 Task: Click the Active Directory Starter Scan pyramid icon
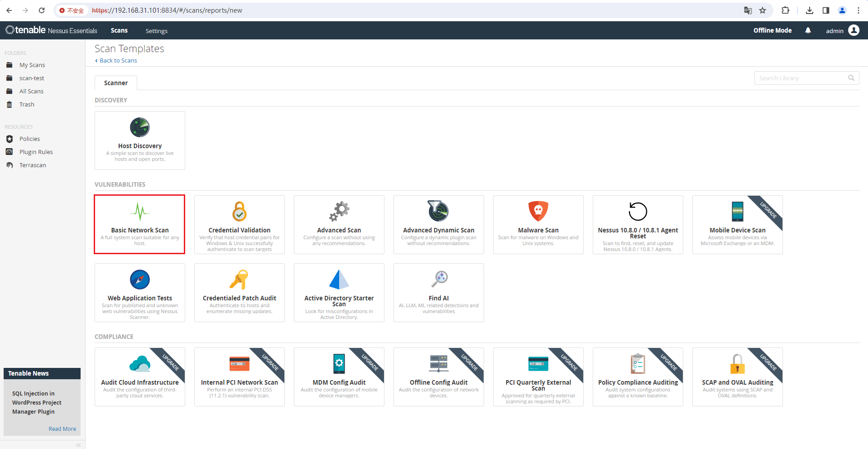coord(339,280)
